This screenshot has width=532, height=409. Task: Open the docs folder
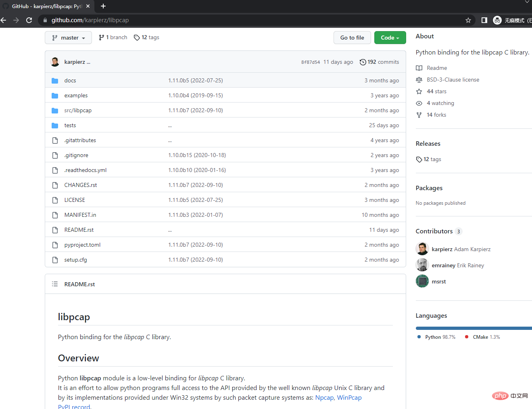tap(70, 81)
